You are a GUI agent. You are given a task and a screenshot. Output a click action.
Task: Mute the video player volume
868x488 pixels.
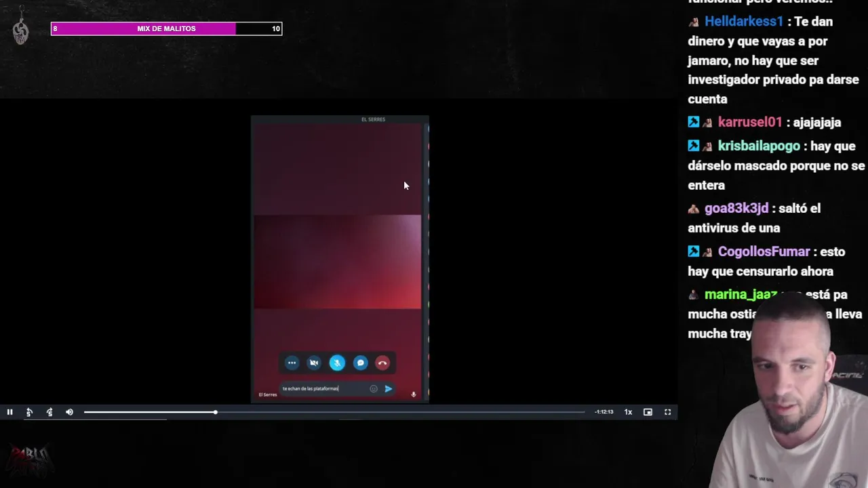coord(69,412)
